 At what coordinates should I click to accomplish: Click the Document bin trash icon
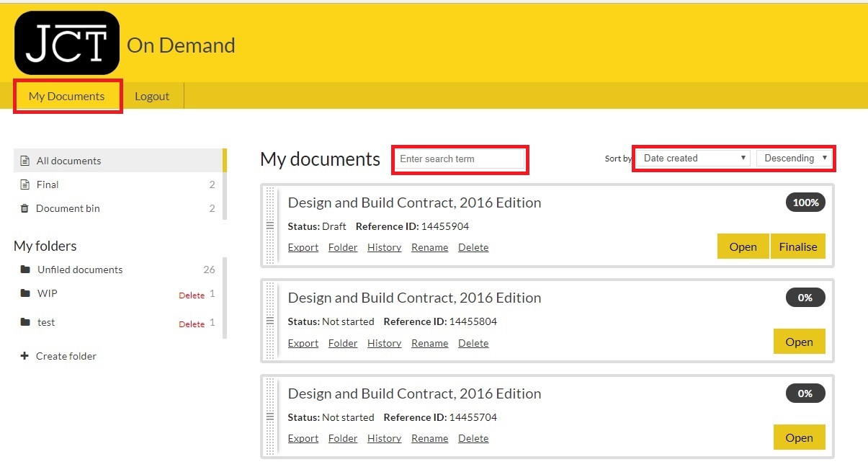pos(24,208)
